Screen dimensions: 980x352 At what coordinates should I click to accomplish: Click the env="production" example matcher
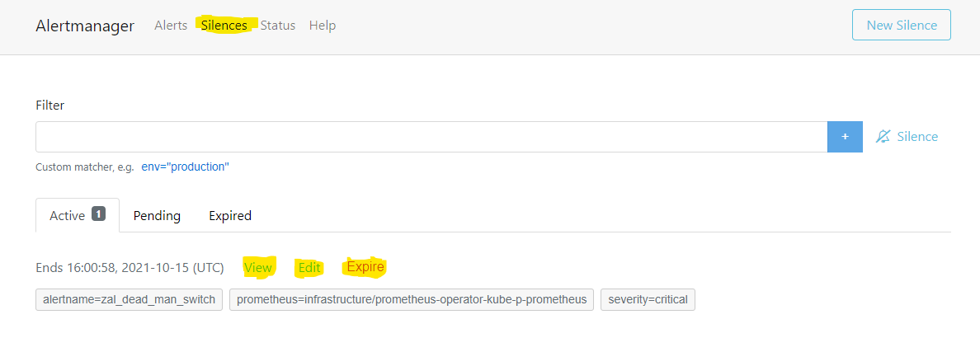coord(185,167)
